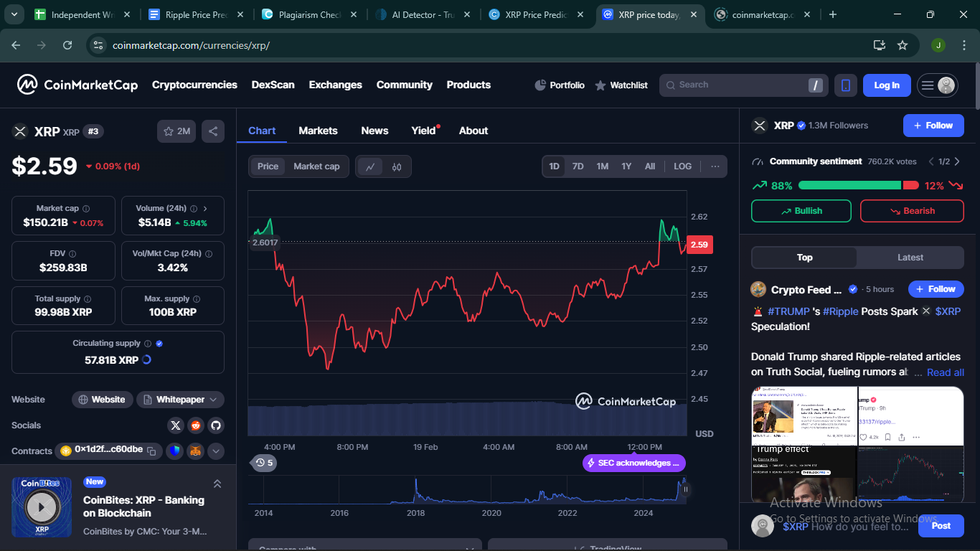Expand Volume (24h) details arrow
This screenshot has height=551, width=980.
click(x=205, y=209)
